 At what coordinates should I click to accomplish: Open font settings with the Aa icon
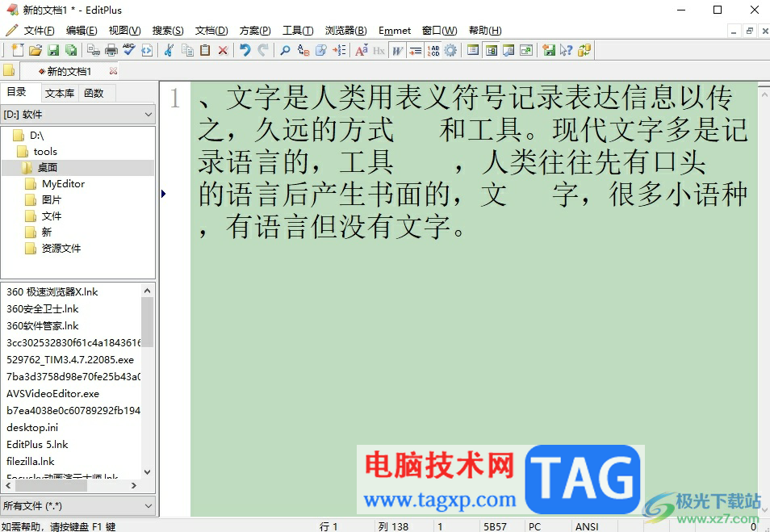tap(362, 50)
